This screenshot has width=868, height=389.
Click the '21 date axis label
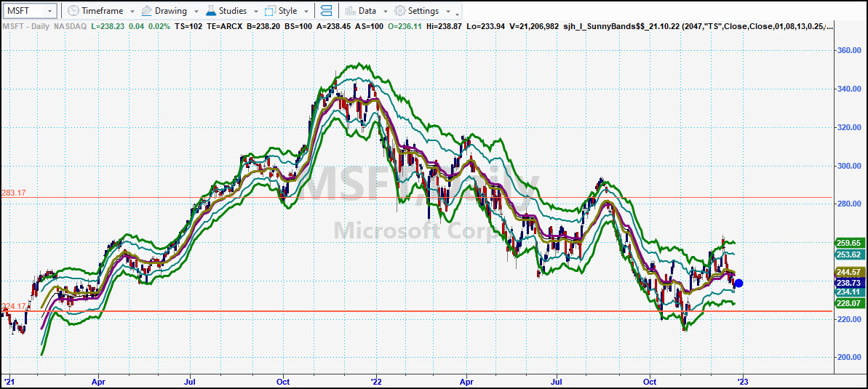tap(8, 381)
